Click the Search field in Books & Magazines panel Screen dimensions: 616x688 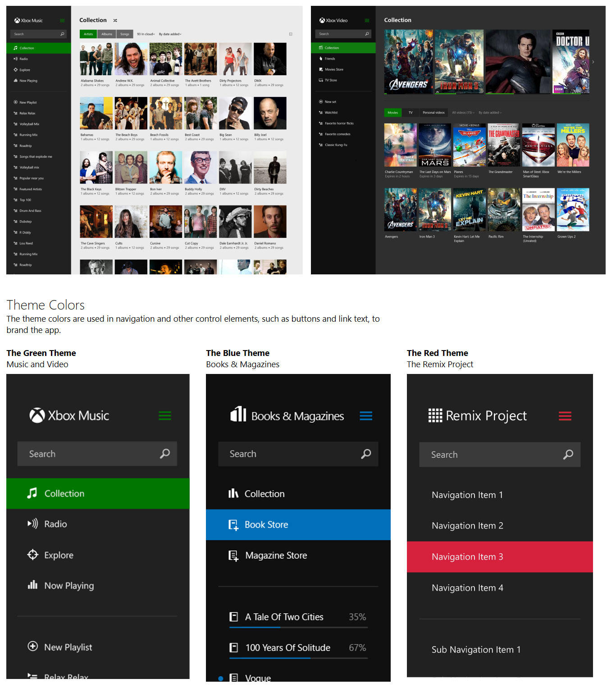coord(298,454)
